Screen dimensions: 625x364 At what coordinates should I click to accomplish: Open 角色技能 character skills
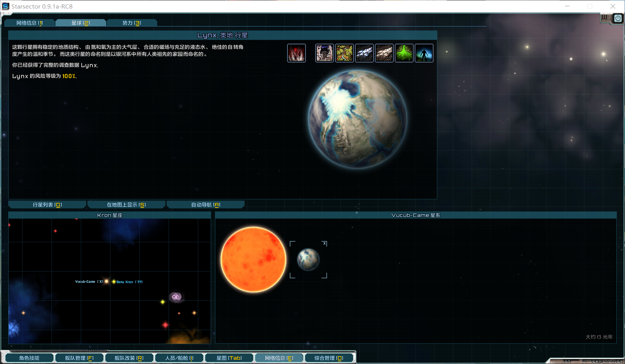click(x=29, y=358)
